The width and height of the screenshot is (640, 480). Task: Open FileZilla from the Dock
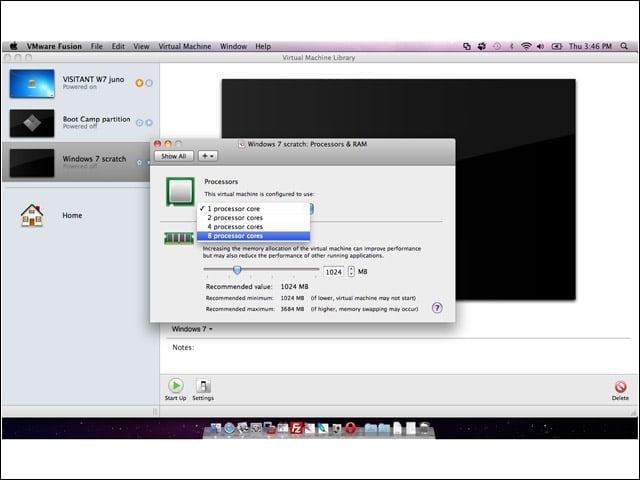(x=296, y=428)
